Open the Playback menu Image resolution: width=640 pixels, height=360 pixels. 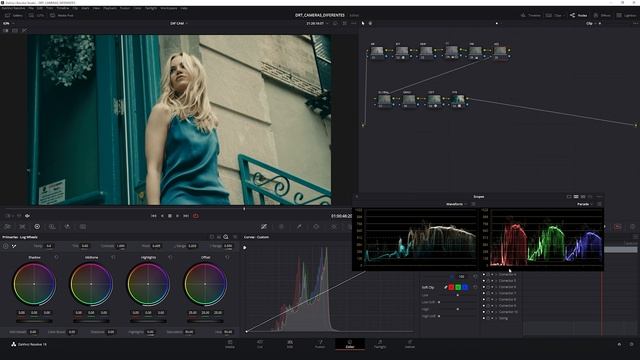[x=109, y=8]
